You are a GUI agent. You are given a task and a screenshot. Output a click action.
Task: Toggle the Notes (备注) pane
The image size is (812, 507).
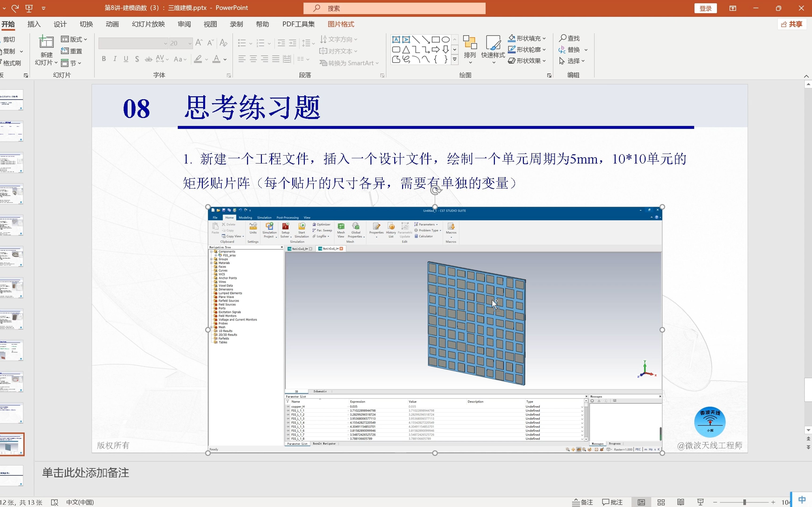(582, 502)
